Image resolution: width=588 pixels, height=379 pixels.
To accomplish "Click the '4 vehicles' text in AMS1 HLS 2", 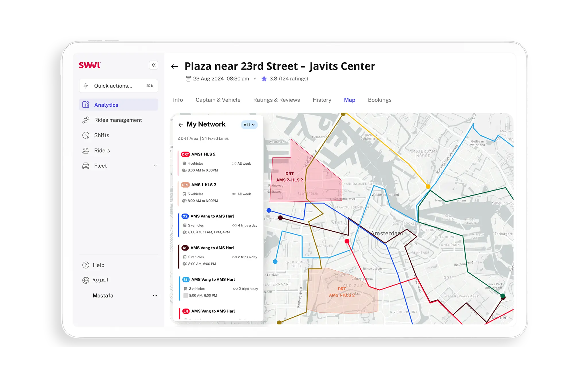I will tap(195, 163).
